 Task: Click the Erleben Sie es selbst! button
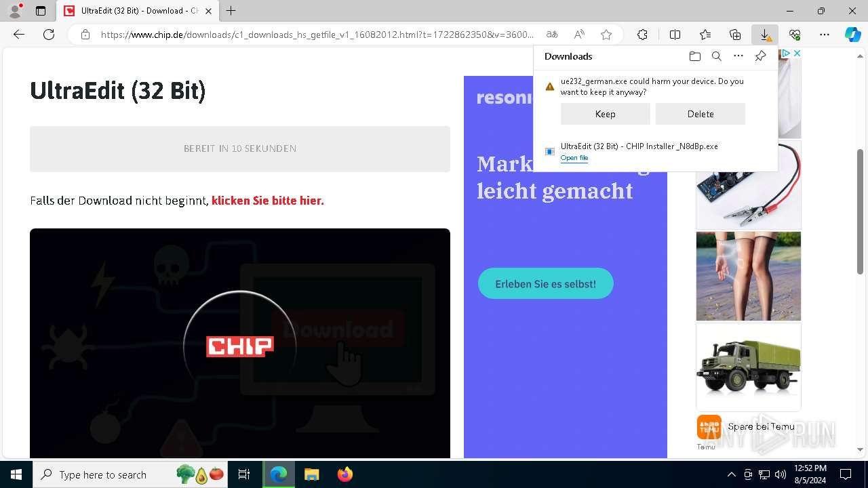546,283
